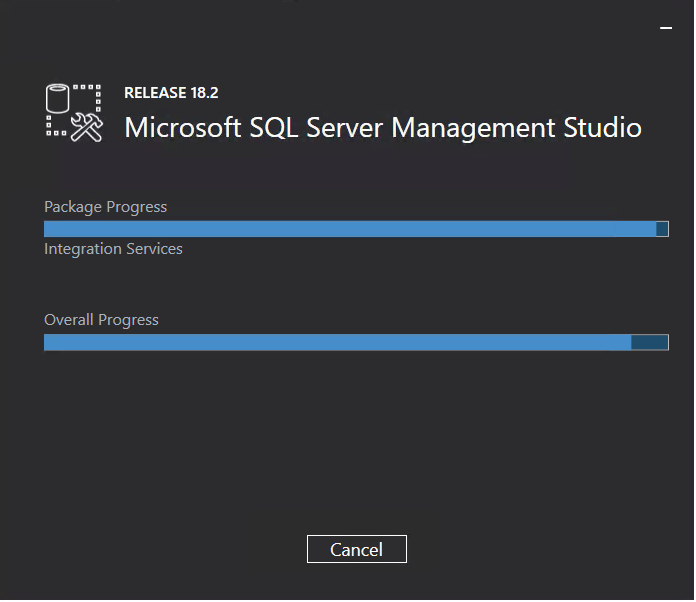Select the "Integration Services" status text
This screenshot has width=696, height=602.
pyautogui.click(x=114, y=250)
